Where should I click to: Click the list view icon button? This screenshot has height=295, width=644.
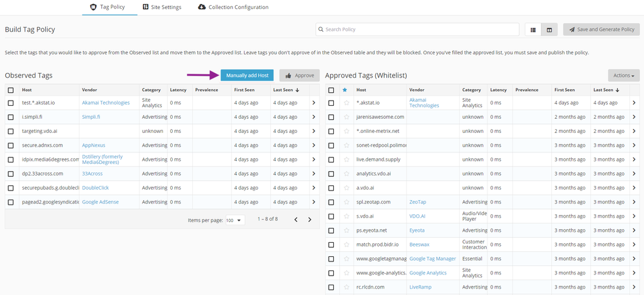(533, 30)
